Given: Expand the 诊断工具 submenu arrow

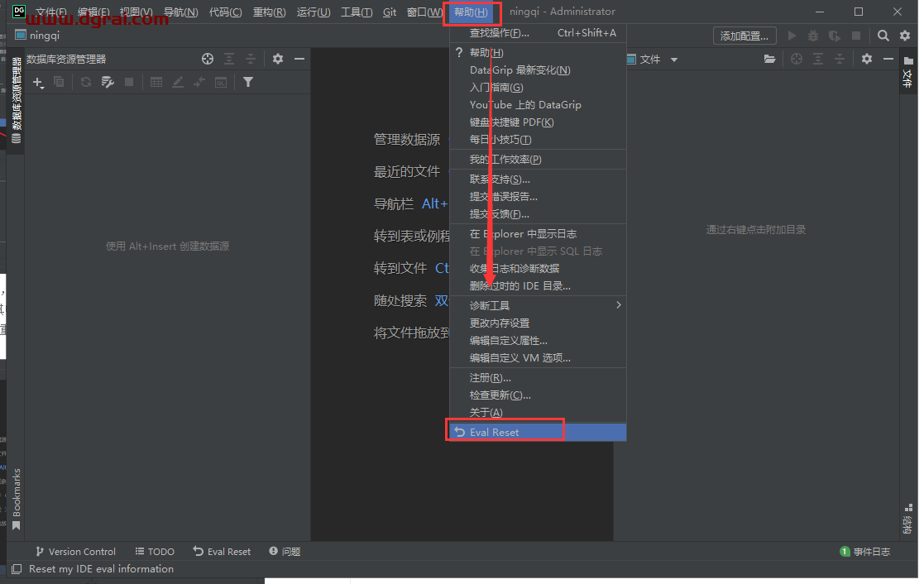Looking at the screenshot, I should [618, 305].
